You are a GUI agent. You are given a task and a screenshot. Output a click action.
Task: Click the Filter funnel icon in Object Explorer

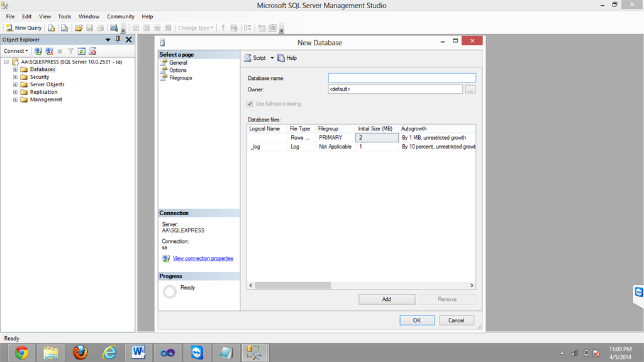(70, 51)
